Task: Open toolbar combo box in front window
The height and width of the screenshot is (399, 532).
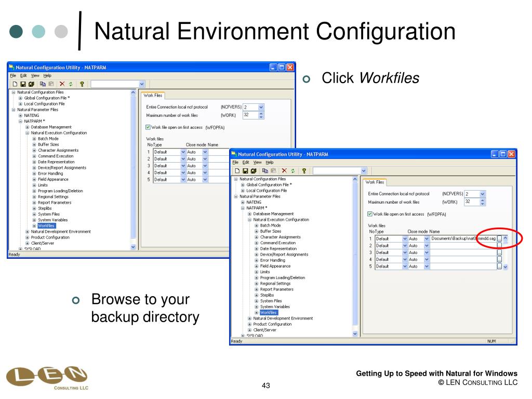Action: (364, 170)
